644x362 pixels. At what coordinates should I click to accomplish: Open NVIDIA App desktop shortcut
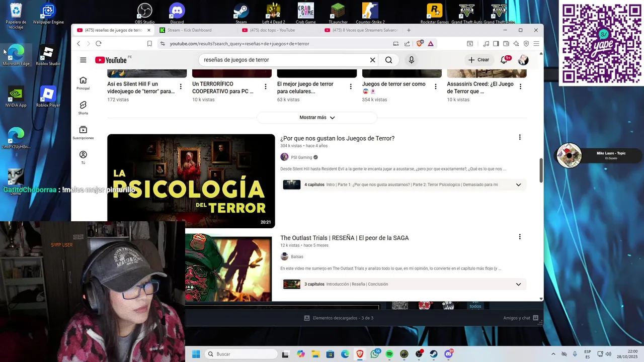tap(16, 97)
